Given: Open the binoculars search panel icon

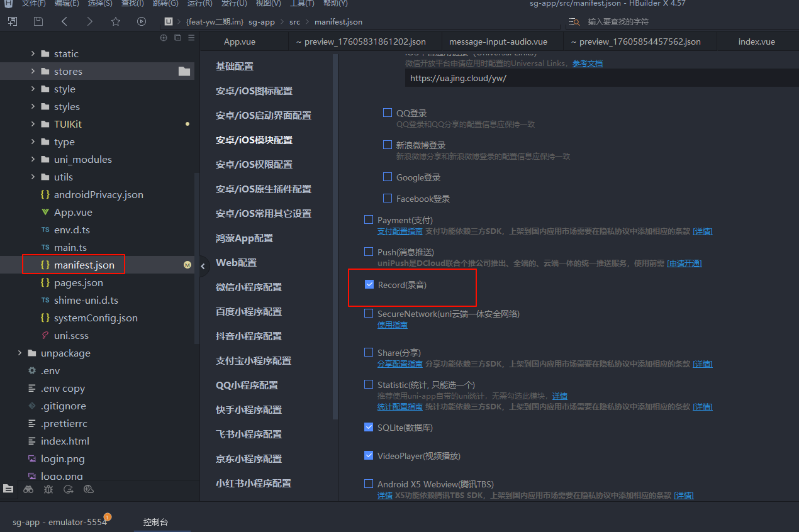Looking at the screenshot, I should pos(28,489).
